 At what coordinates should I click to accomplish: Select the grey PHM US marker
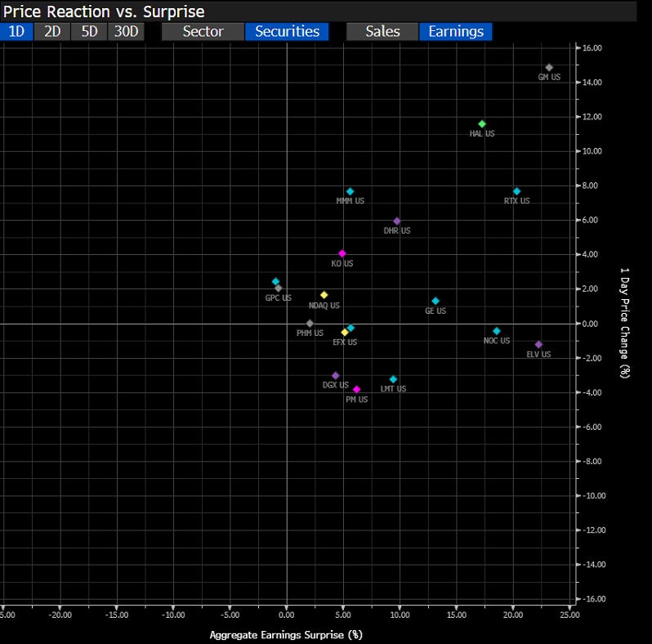[x=310, y=324]
